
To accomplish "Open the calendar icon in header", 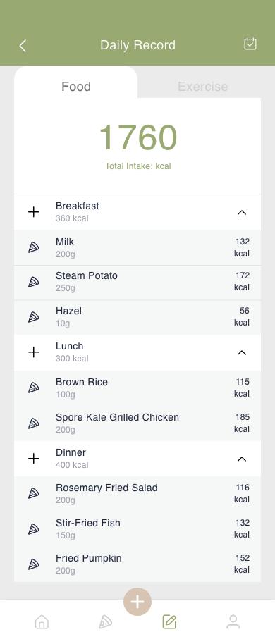I will click(x=250, y=44).
